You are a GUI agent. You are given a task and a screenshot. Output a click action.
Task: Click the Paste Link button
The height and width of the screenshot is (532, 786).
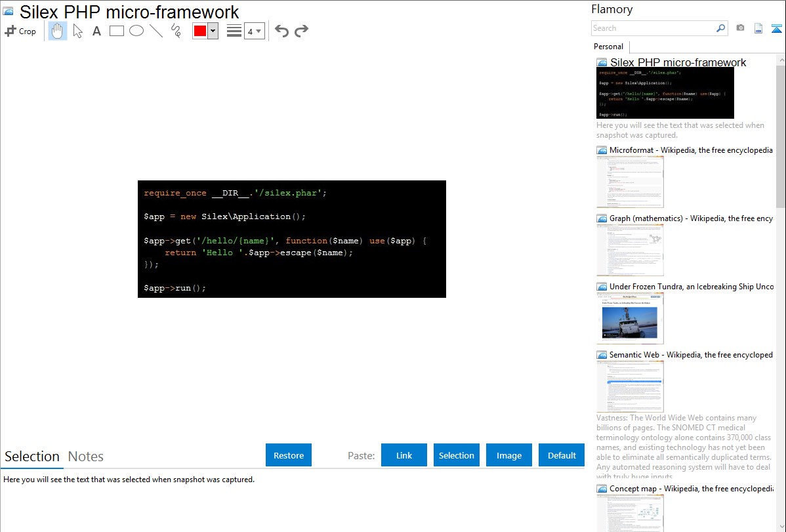[404, 455]
